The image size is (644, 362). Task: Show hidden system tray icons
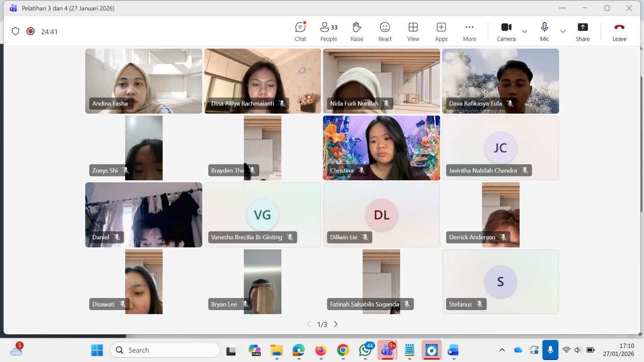pyautogui.click(x=502, y=350)
